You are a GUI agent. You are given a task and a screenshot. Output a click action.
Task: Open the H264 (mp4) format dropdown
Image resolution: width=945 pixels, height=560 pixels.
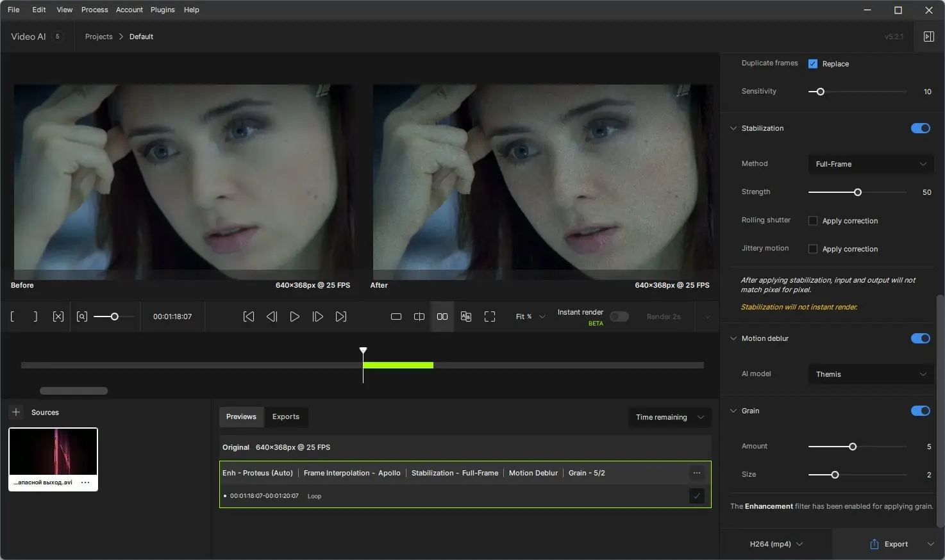[776, 544]
